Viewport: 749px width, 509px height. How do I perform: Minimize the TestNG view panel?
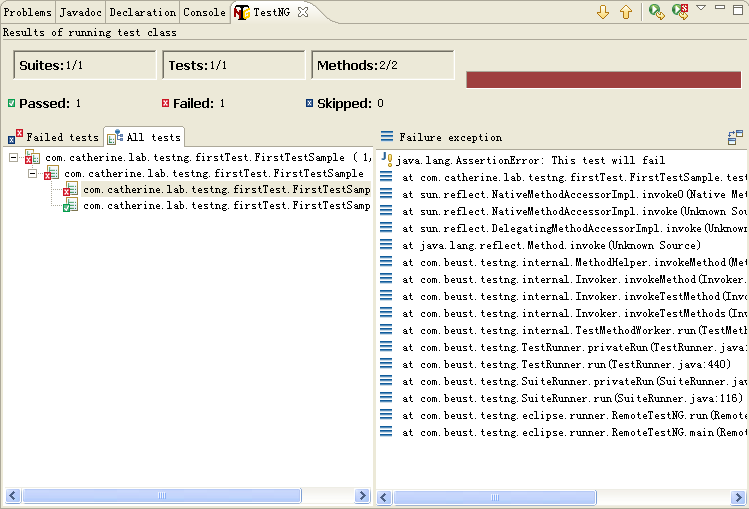720,9
